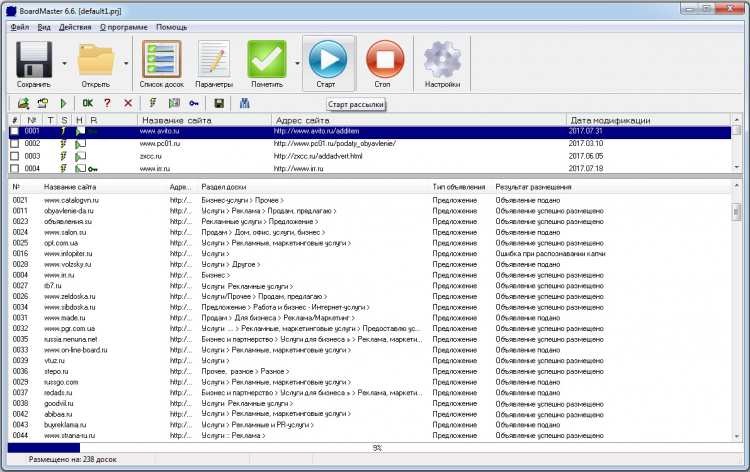This screenshot has width=750, height=472.
Task: Expand the Save (Сохранить) dropdown arrow
Action: (64, 63)
